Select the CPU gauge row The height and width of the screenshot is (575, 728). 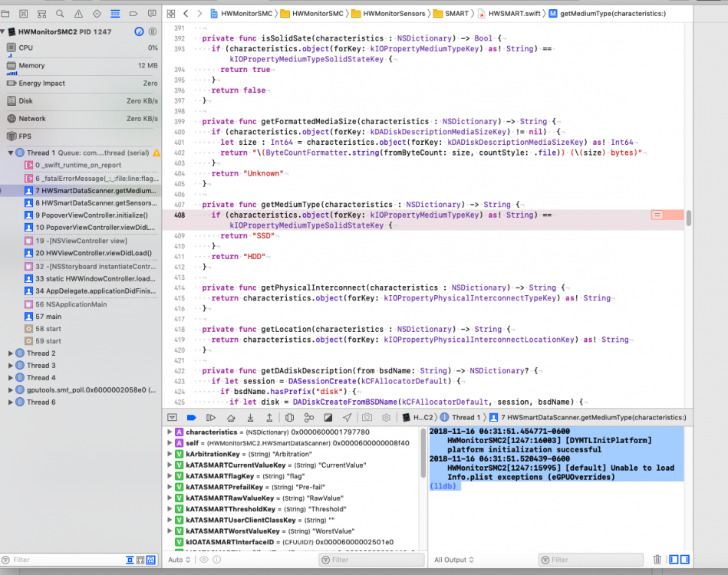[82, 48]
